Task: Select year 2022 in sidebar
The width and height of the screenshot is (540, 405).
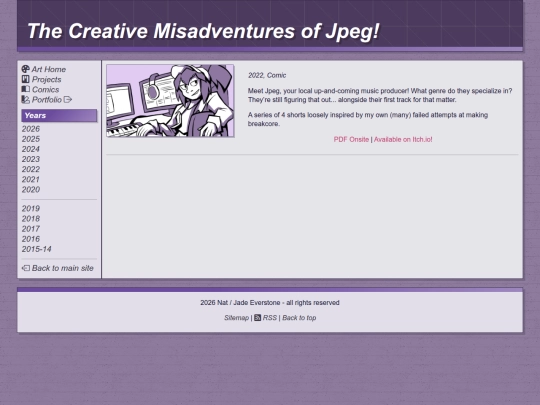Action: pos(31,169)
